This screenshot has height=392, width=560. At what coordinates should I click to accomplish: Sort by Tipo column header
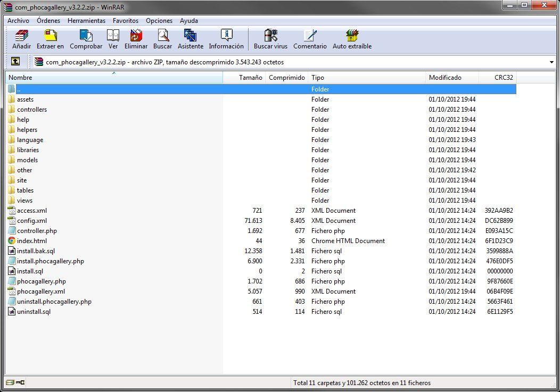pyautogui.click(x=367, y=78)
